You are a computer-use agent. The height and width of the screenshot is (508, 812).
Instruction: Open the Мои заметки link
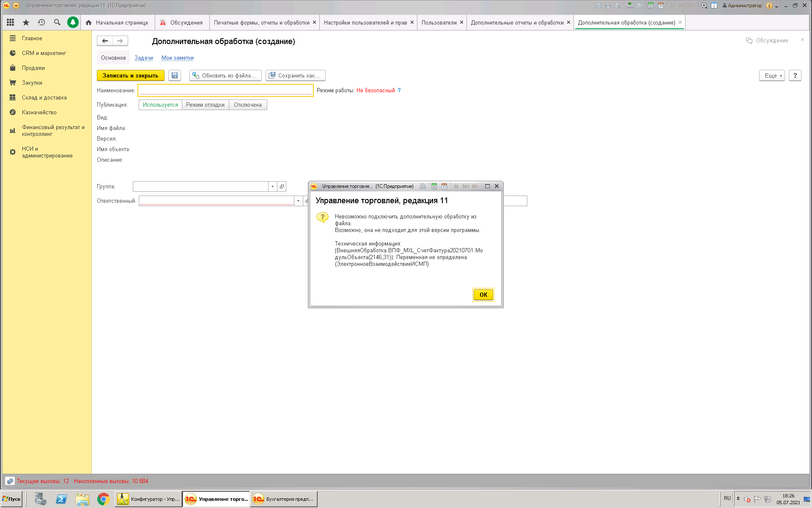(x=178, y=58)
